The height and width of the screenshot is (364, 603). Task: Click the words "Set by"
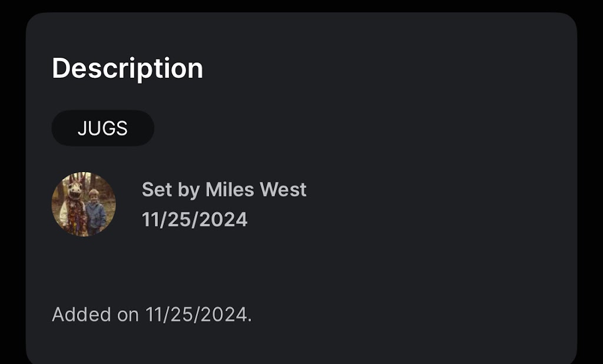(x=171, y=190)
